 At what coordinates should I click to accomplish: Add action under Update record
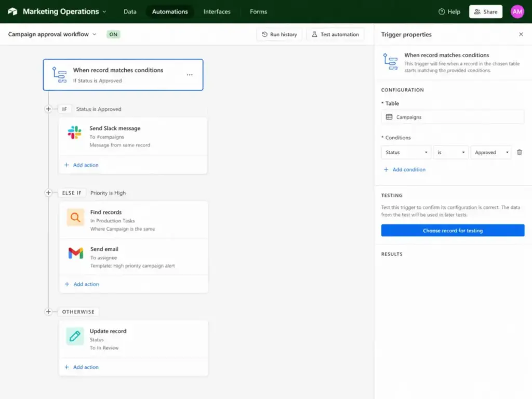pyautogui.click(x=82, y=367)
